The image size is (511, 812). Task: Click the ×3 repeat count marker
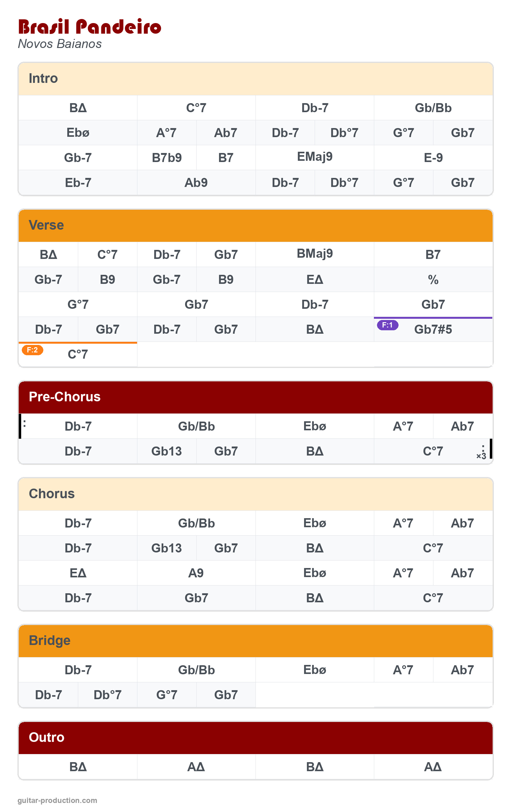481,456
